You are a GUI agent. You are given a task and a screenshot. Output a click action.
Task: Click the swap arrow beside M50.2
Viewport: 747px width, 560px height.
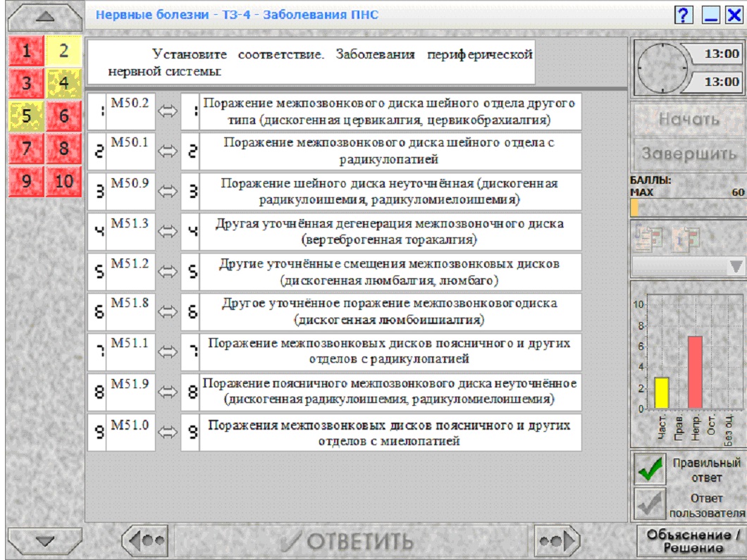[x=167, y=111]
